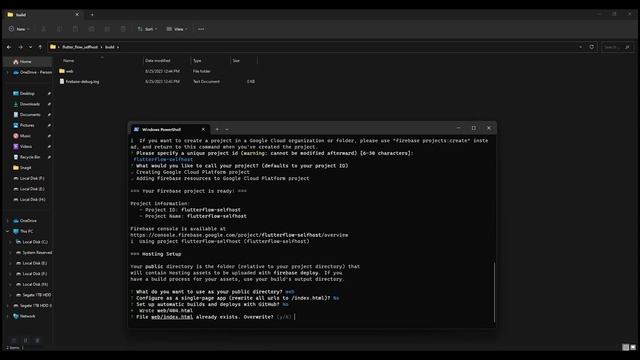Sort by Name column header
This screenshot has width=640, height=360.
(x=69, y=60)
